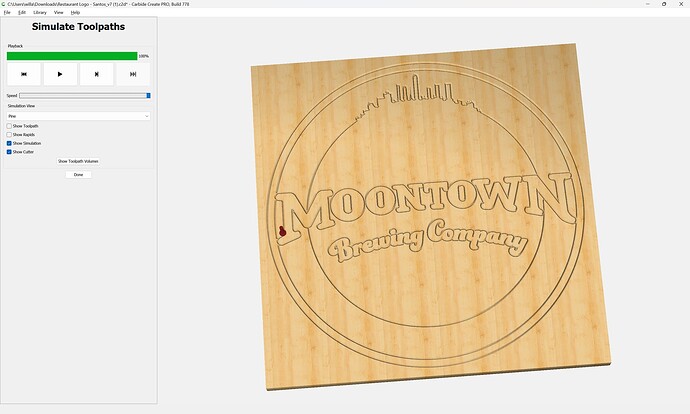Viewport: 690px width, 414px height.
Task: Rewind simulation to the start
Action: click(x=24, y=74)
